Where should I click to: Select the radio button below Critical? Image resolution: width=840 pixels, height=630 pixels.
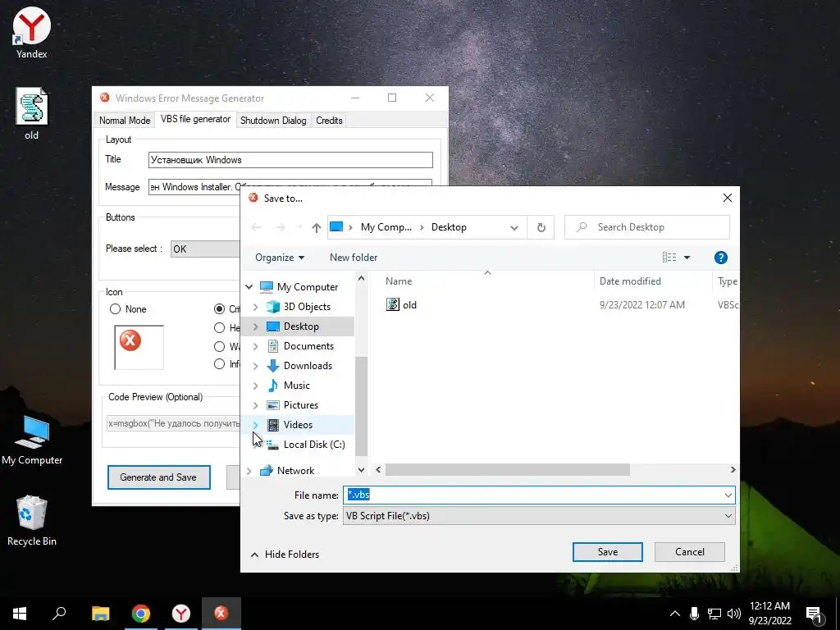pos(219,328)
